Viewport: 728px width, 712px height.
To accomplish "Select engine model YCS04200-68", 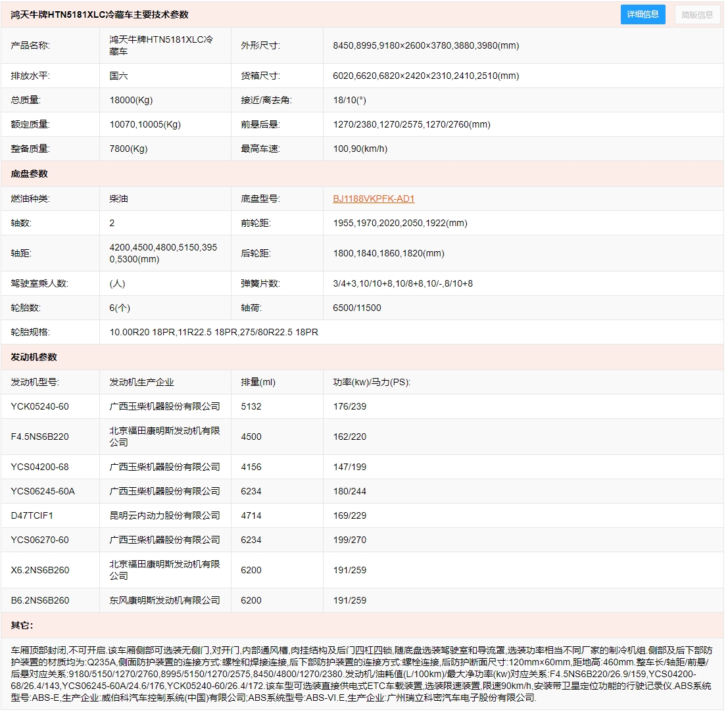I will pos(40,467).
